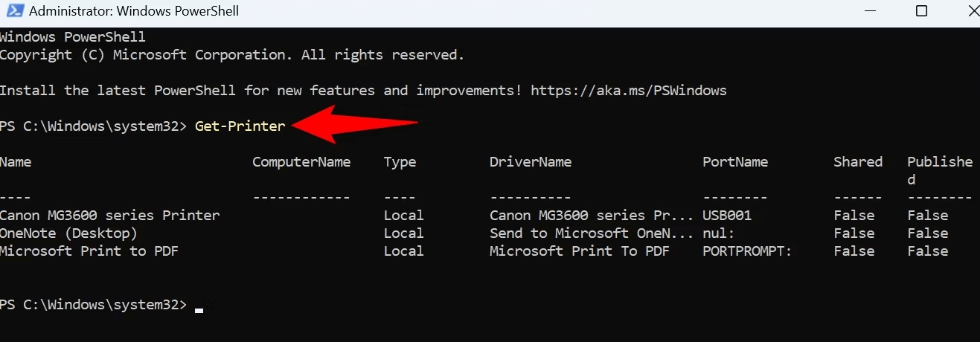Click the USB001 port value

point(727,216)
